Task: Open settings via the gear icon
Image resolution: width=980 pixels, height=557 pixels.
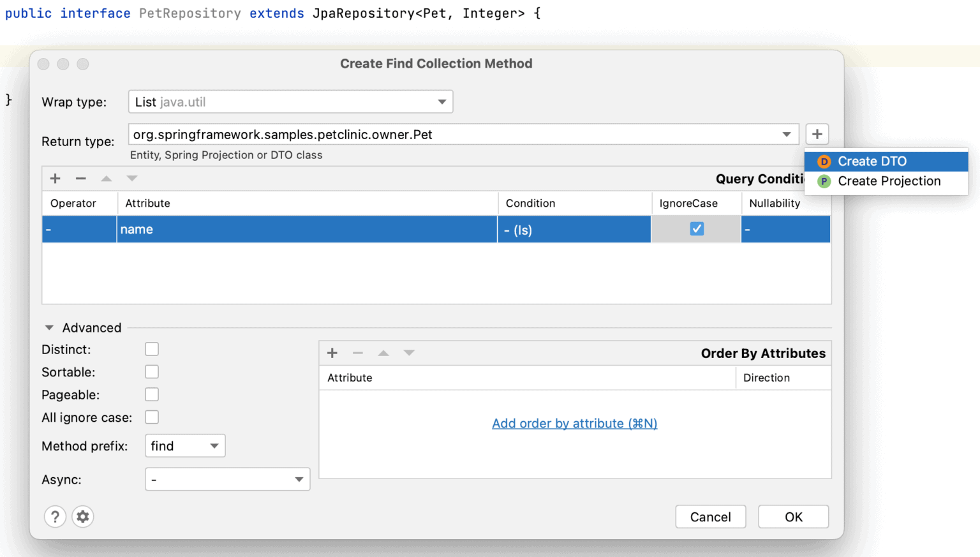Action: [82, 517]
